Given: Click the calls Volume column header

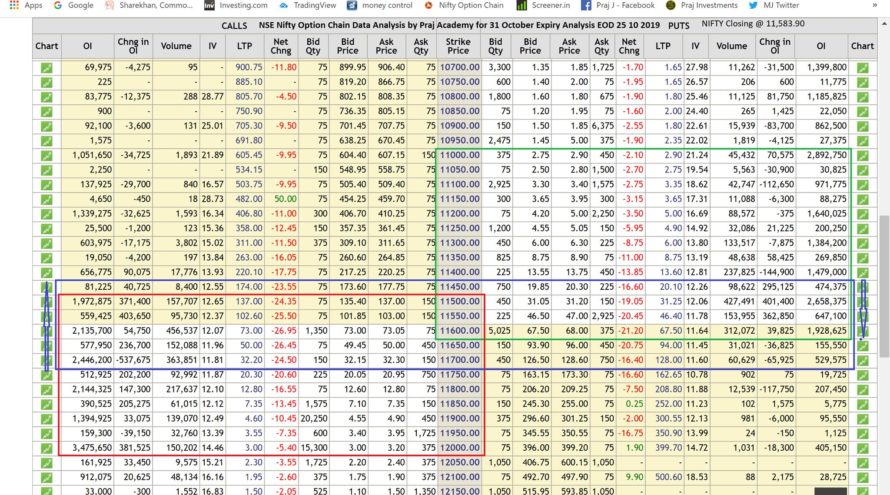Looking at the screenshot, I should [x=176, y=46].
